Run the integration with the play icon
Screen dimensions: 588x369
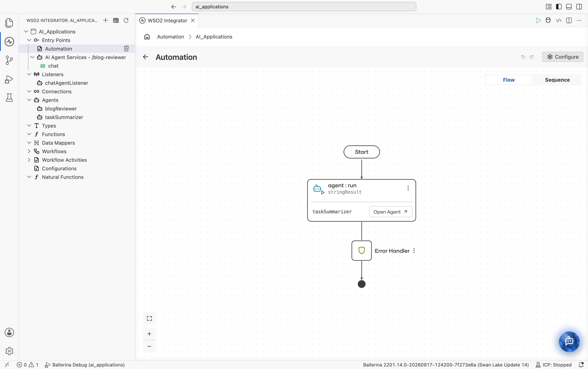coord(538,20)
